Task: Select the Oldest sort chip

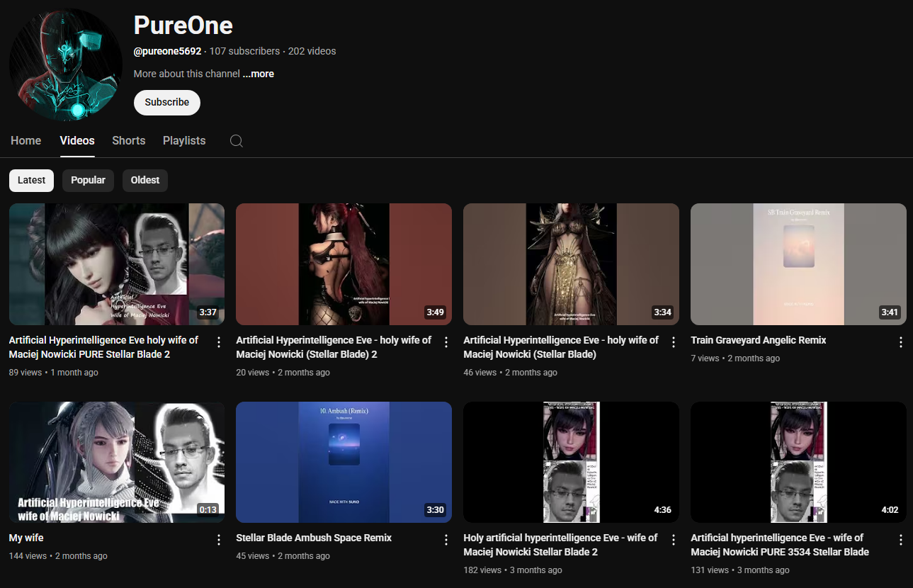Action: coord(145,180)
